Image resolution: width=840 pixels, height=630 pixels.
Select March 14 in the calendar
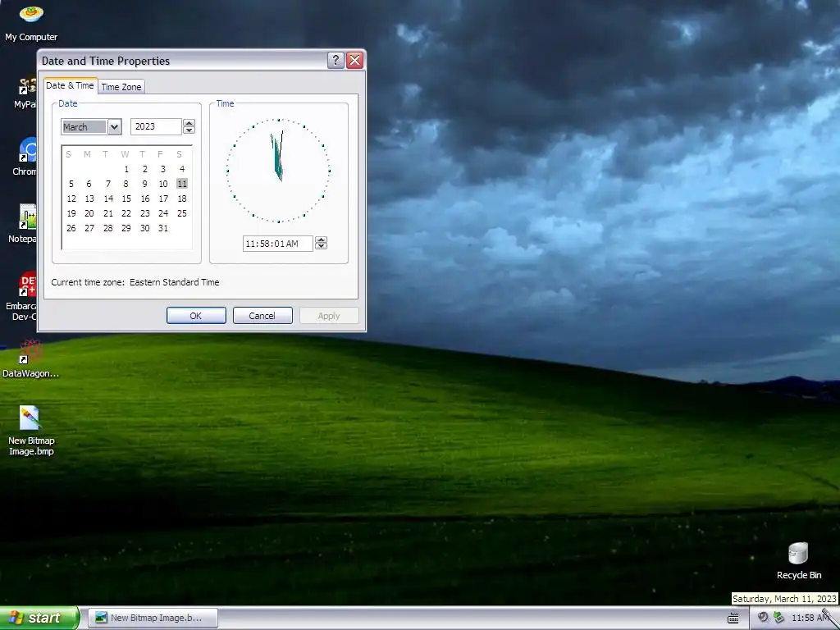coord(108,199)
